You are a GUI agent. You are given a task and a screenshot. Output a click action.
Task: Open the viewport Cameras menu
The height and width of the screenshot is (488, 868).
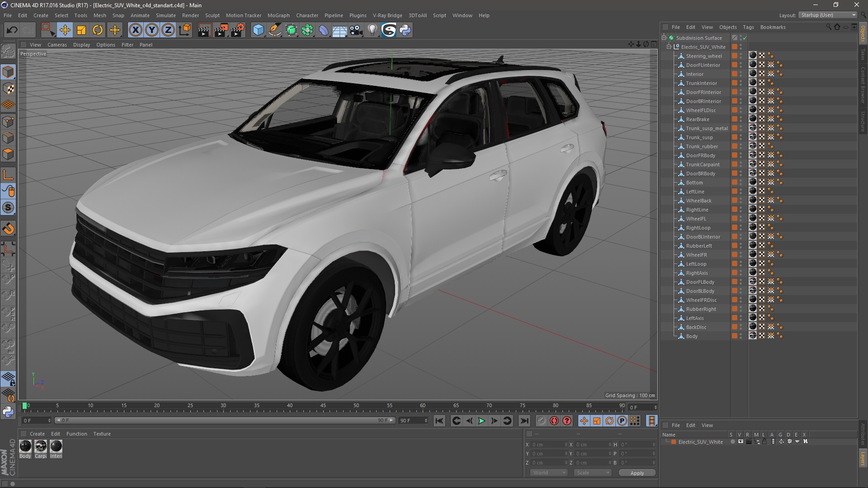(57, 45)
